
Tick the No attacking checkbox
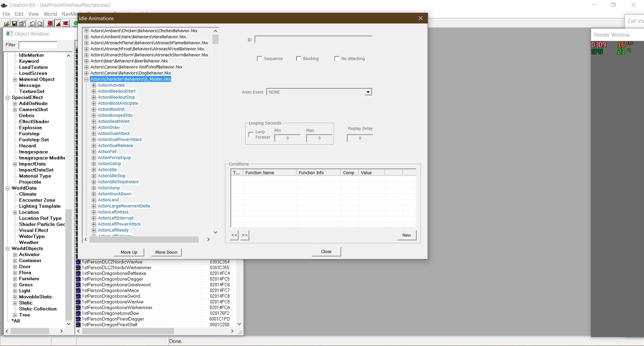pos(337,58)
